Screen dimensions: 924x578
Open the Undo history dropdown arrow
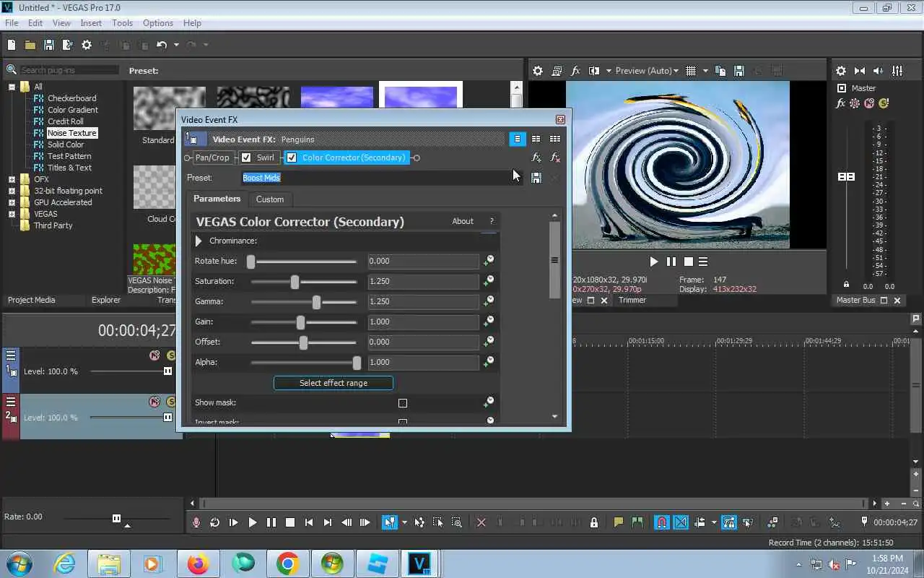[x=175, y=45]
